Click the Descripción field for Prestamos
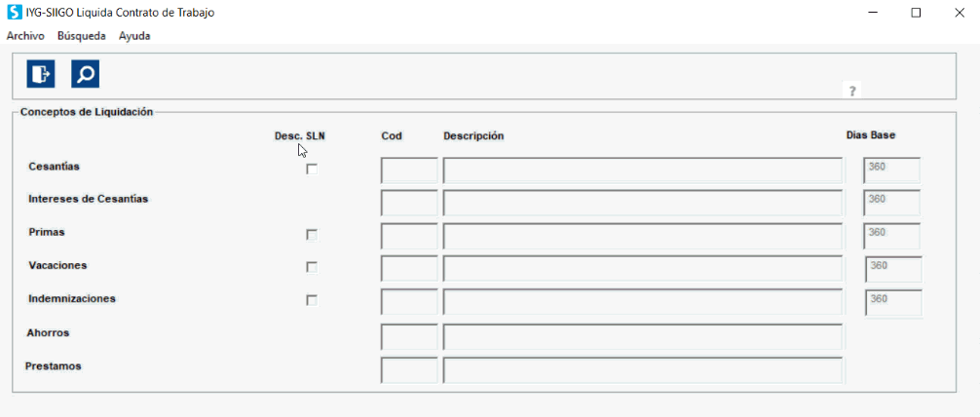This screenshot has width=980, height=417. (x=643, y=370)
